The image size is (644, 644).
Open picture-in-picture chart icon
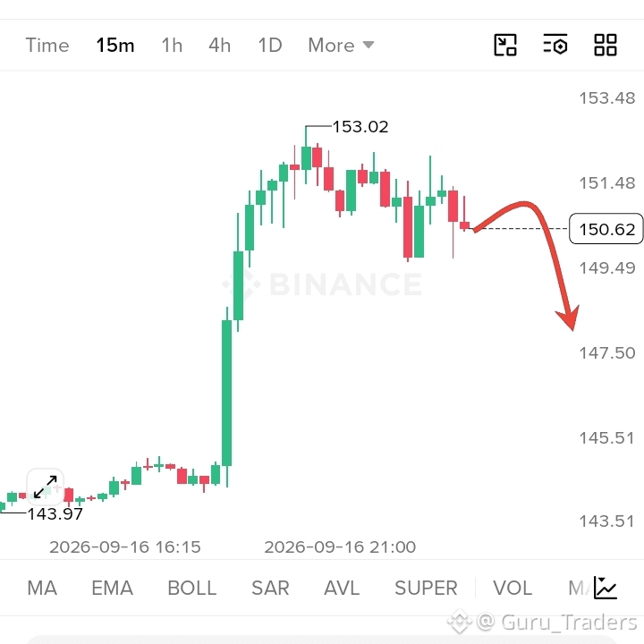(x=504, y=45)
